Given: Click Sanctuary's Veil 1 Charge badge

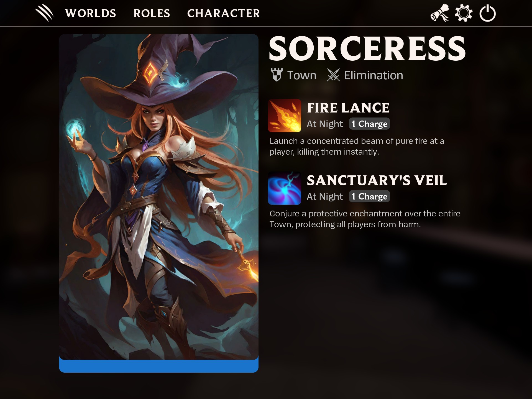Looking at the screenshot, I should tap(369, 196).
